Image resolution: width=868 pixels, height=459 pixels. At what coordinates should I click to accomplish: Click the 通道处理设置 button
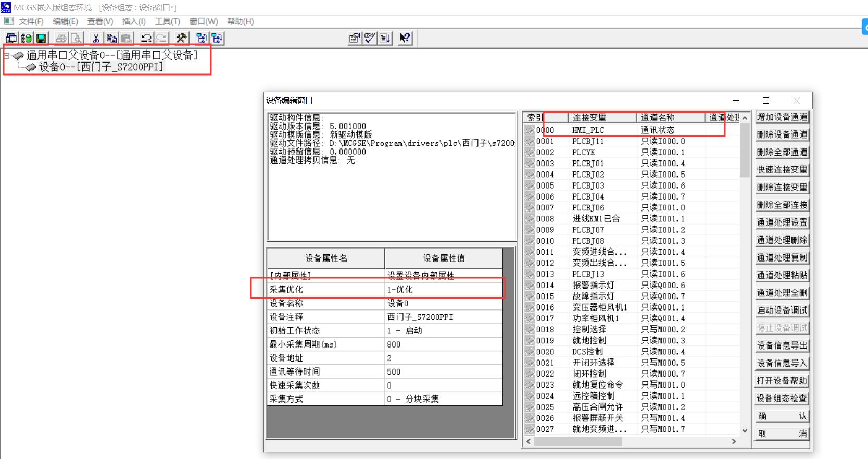pyautogui.click(x=782, y=222)
